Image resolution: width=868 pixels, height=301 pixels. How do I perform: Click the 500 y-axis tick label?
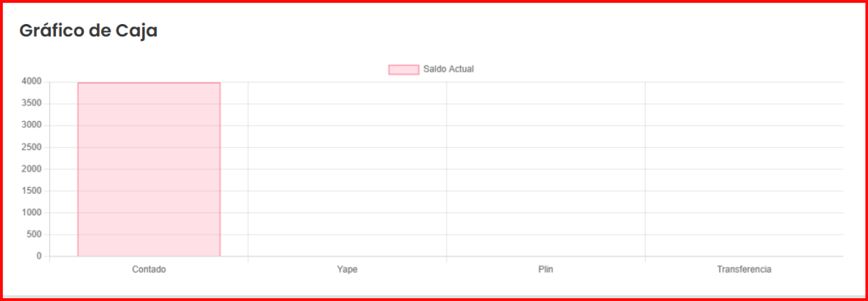35,234
